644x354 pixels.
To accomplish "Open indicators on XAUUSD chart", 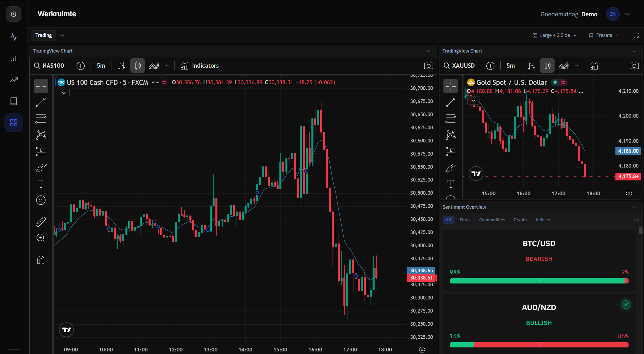I will (x=594, y=66).
